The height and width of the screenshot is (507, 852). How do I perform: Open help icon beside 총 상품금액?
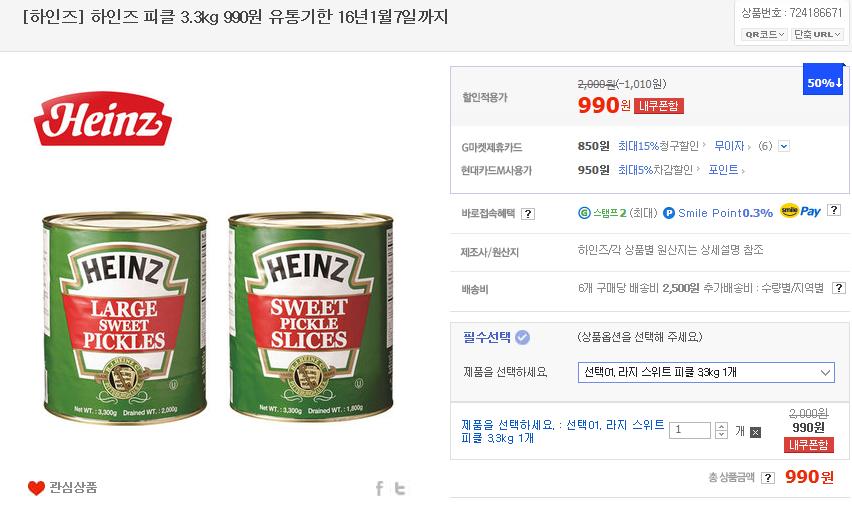coord(768,478)
